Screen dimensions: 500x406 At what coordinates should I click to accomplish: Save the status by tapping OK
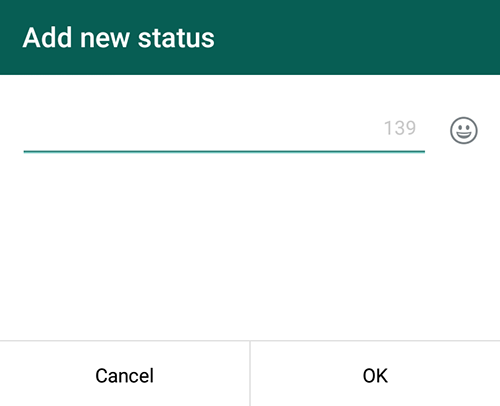pyautogui.click(x=375, y=376)
